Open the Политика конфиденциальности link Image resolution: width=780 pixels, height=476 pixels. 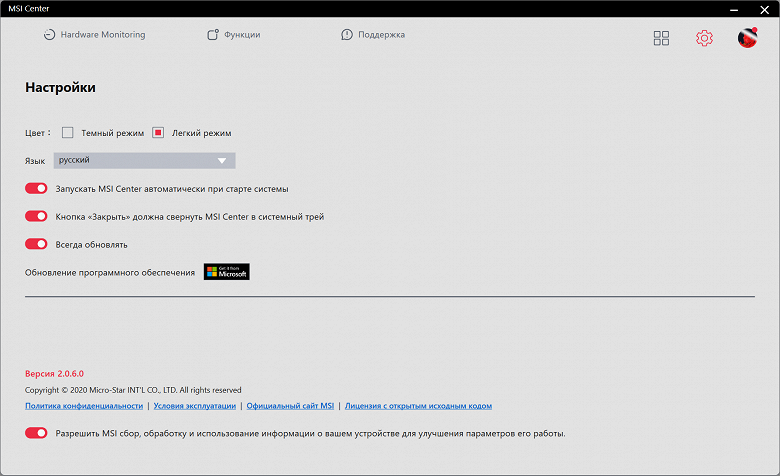pos(84,406)
